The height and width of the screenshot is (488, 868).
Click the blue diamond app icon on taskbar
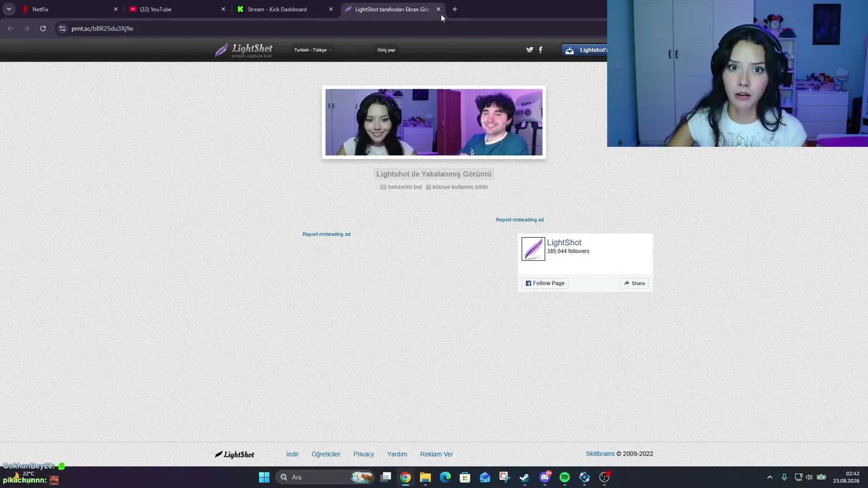coord(585,477)
